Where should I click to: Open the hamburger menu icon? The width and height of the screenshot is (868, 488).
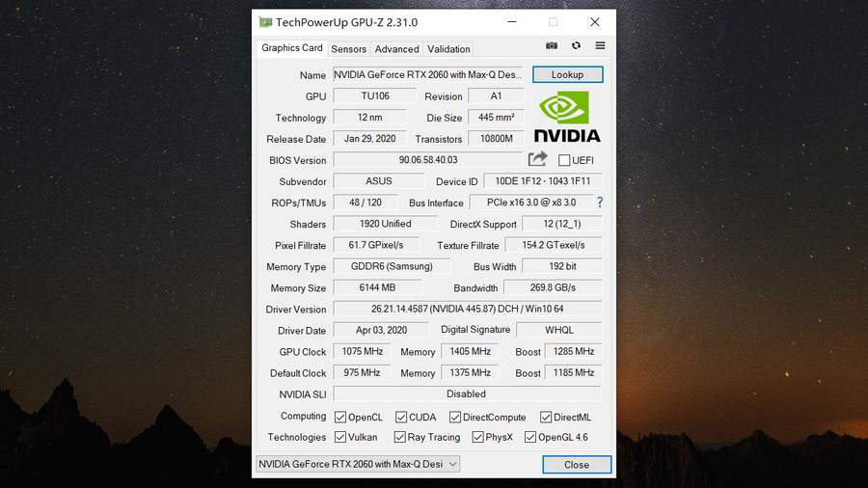click(x=600, y=45)
